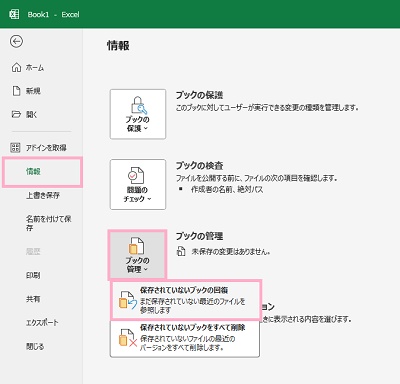This screenshot has width=400, height=384.
Task: Click the document icon next to 未保存の変更はありません
Action: pos(181,251)
